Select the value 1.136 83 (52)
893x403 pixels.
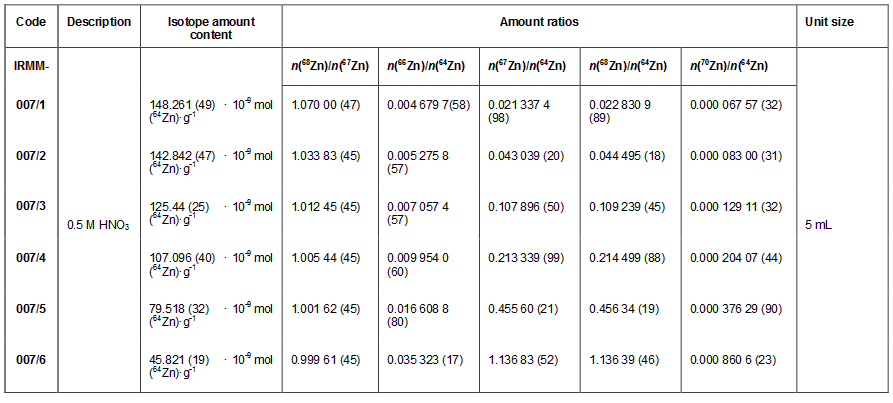[x=523, y=360]
